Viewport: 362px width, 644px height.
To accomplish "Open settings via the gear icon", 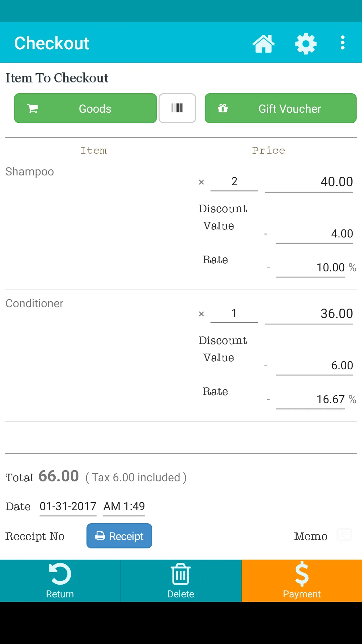I will (x=306, y=44).
